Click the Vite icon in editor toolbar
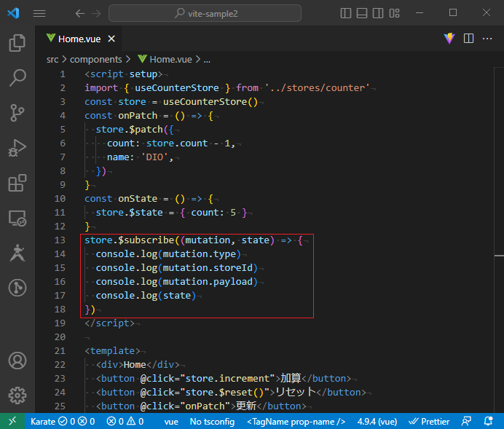The image size is (504, 429). pyautogui.click(x=449, y=39)
